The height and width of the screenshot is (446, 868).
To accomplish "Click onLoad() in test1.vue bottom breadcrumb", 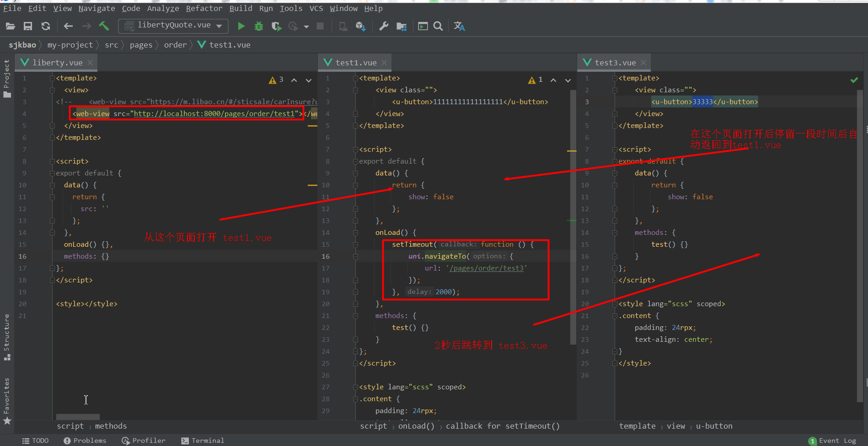I will (x=416, y=426).
